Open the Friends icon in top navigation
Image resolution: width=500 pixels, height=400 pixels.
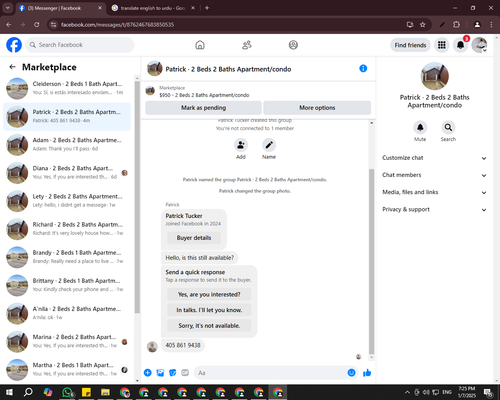pyautogui.click(x=247, y=45)
